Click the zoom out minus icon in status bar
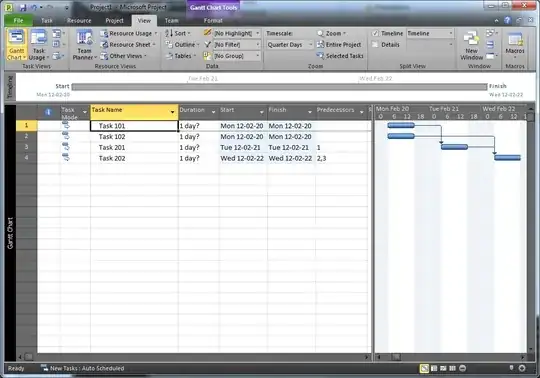Screen dimensions: 540x378 coord(463,368)
